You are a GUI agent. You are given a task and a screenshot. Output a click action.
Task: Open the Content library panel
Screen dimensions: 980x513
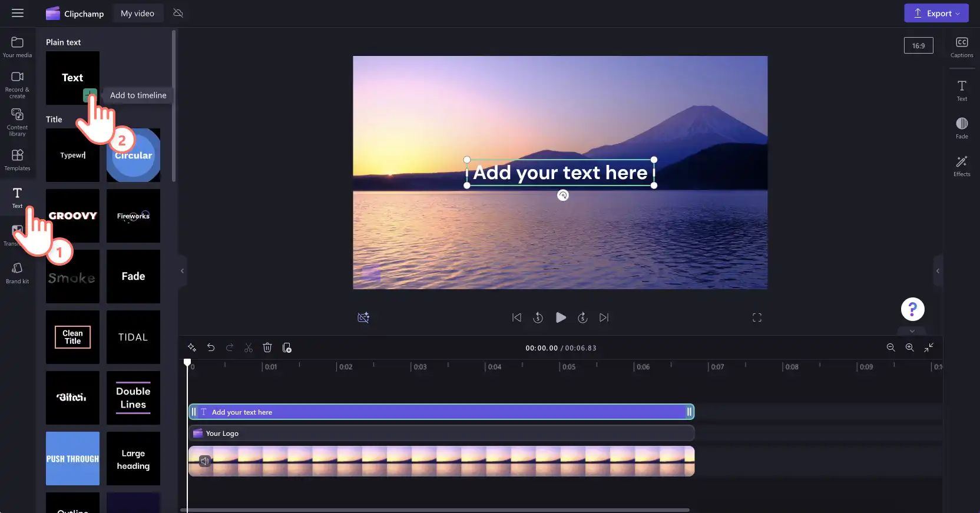[17, 122]
